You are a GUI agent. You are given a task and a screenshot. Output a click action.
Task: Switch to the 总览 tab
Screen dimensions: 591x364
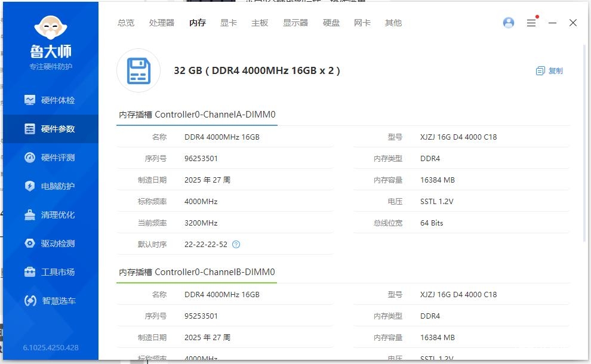[x=126, y=23]
